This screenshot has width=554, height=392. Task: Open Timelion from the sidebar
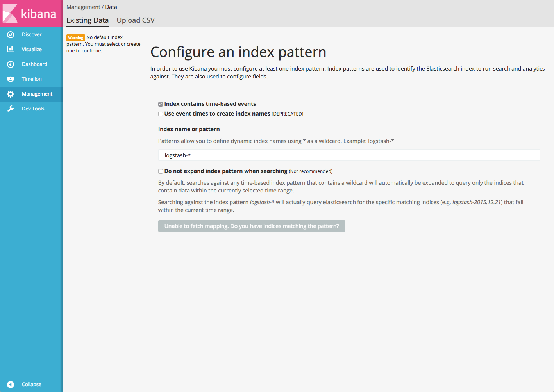32,79
